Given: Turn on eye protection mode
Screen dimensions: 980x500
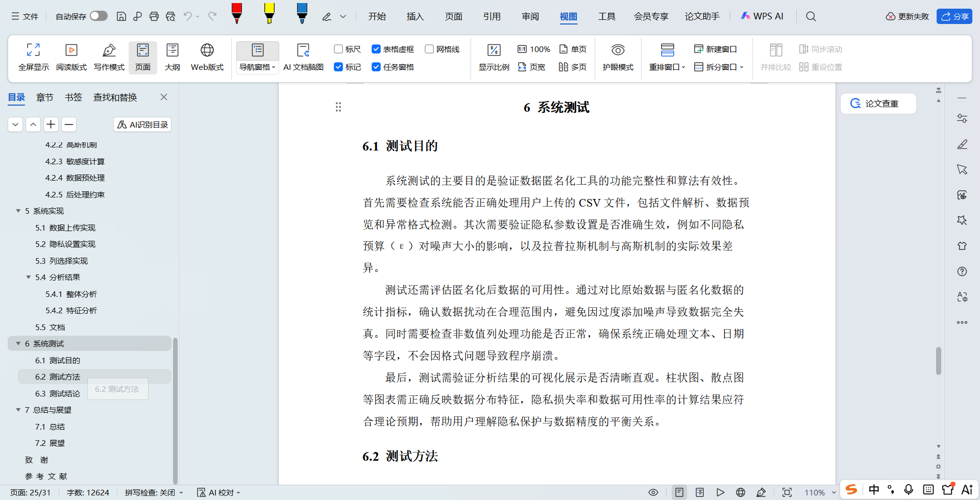Looking at the screenshot, I should click(x=618, y=57).
